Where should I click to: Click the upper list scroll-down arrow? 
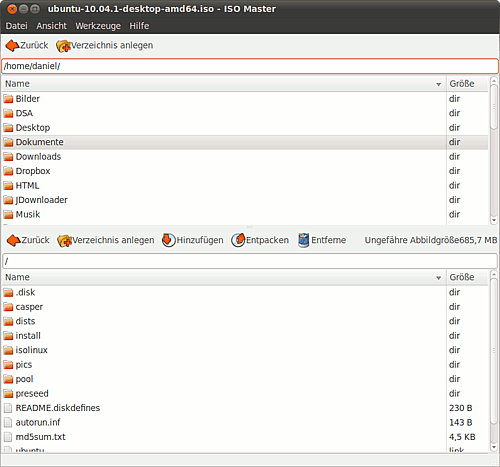click(494, 220)
